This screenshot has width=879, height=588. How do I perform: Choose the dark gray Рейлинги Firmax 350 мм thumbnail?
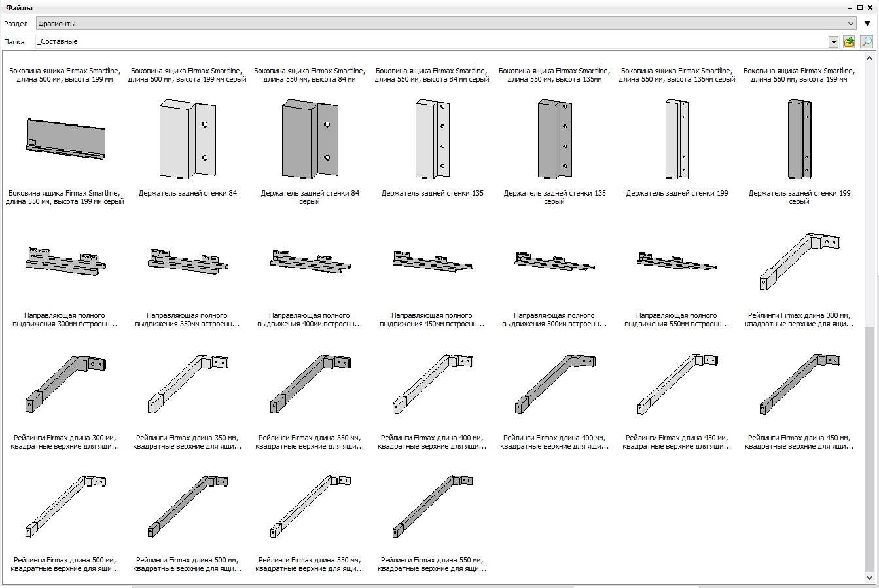[x=310, y=383]
